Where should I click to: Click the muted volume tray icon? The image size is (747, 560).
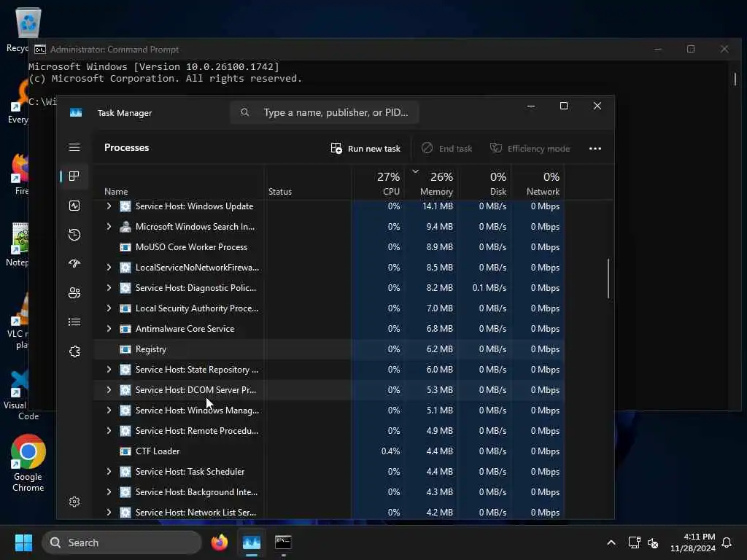point(653,542)
